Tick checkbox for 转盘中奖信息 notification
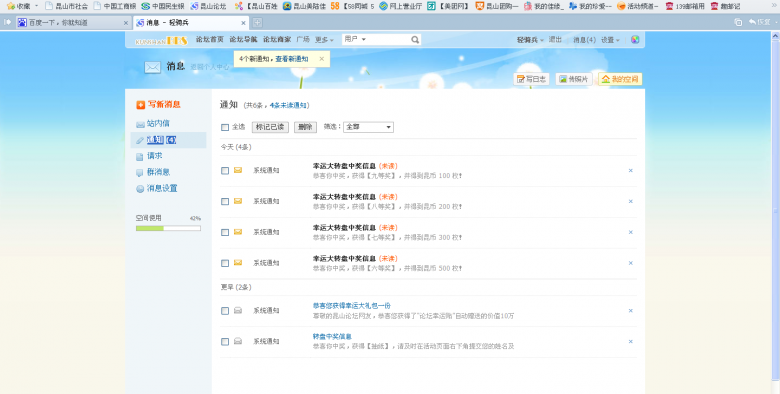 click(225, 342)
